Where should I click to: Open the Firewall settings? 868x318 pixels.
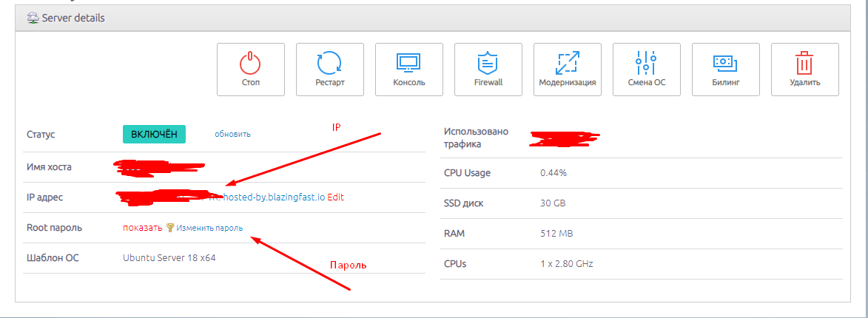(x=488, y=70)
